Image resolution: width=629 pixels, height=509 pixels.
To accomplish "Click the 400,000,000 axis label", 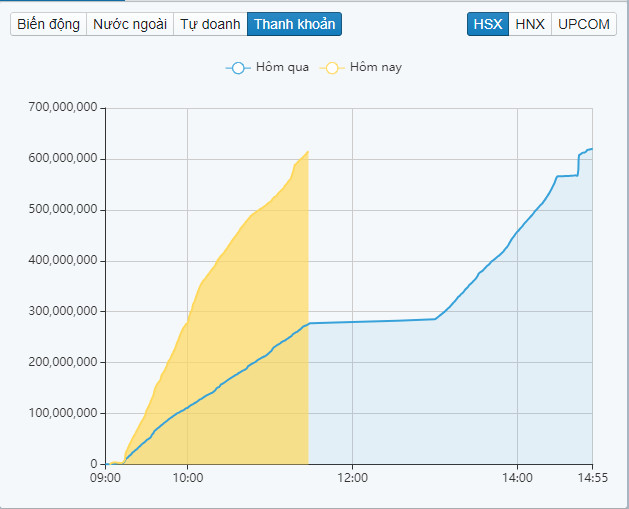I will click(63, 260).
